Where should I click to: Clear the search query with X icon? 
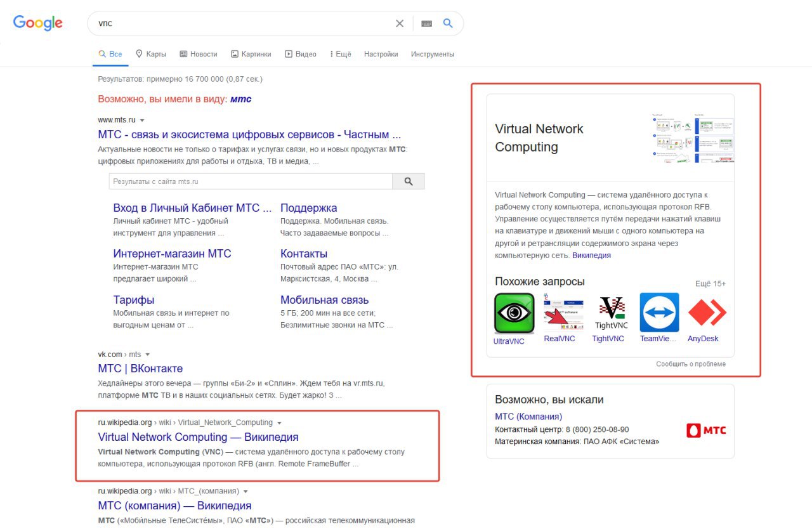(x=400, y=23)
